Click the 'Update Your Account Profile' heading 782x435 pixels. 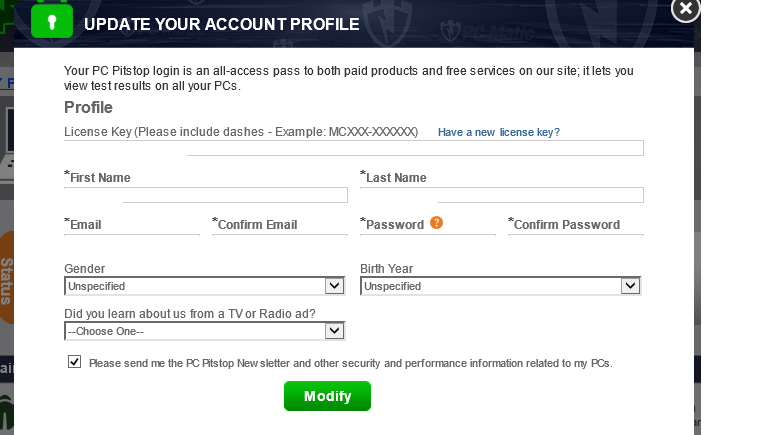point(221,23)
